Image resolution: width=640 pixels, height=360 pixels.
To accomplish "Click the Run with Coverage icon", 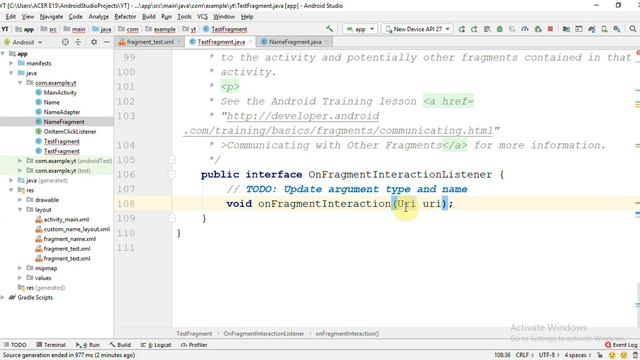I will [512, 29].
